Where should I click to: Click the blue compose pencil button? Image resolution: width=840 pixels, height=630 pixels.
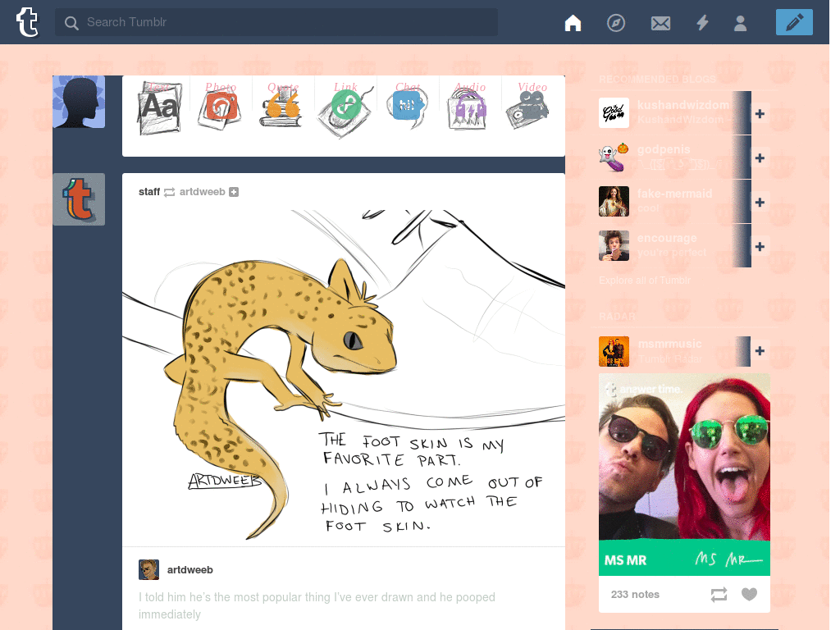tap(793, 23)
